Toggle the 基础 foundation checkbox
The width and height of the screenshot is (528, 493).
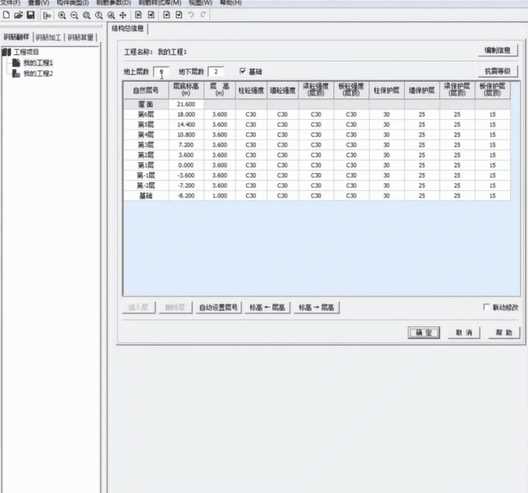click(242, 71)
